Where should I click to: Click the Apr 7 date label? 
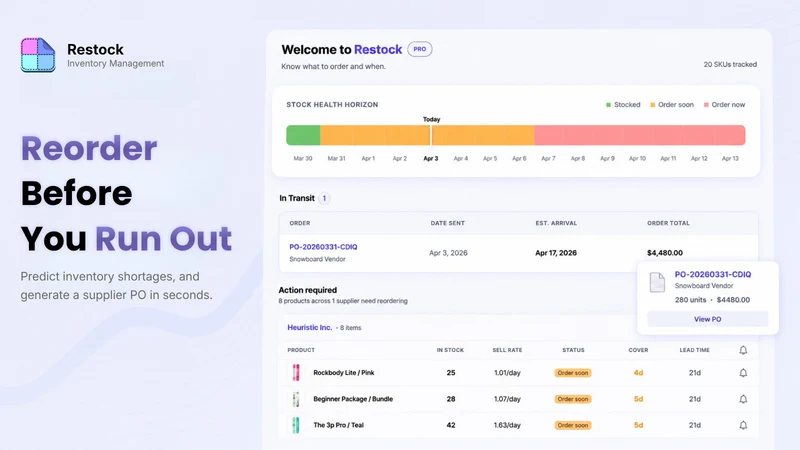tap(548, 159)
